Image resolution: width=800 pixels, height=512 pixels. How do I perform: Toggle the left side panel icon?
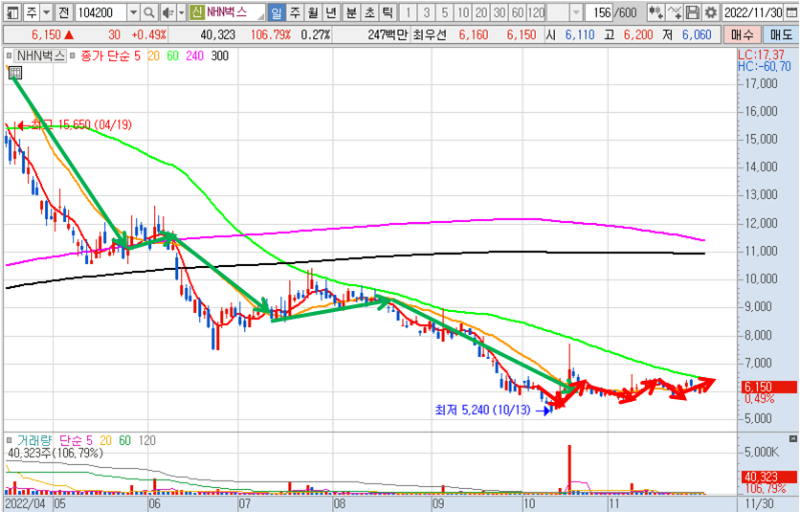(x=12, y=12)
